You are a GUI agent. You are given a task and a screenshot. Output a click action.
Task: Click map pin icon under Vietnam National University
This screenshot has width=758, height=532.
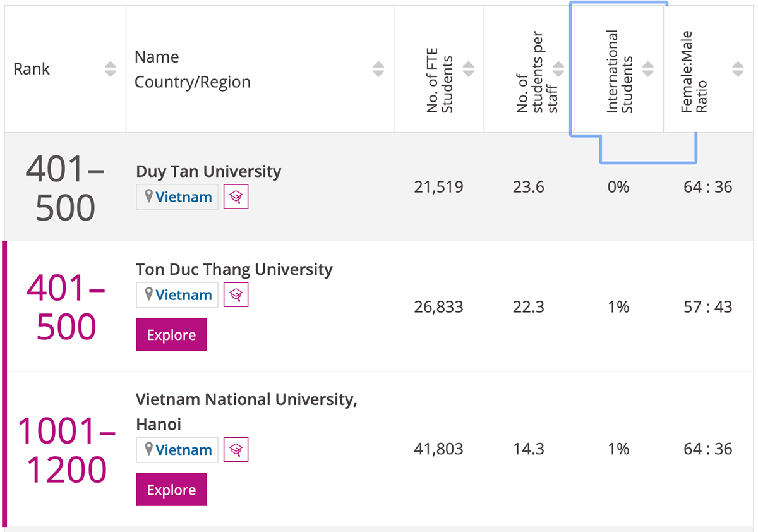(x=149, y=449)
